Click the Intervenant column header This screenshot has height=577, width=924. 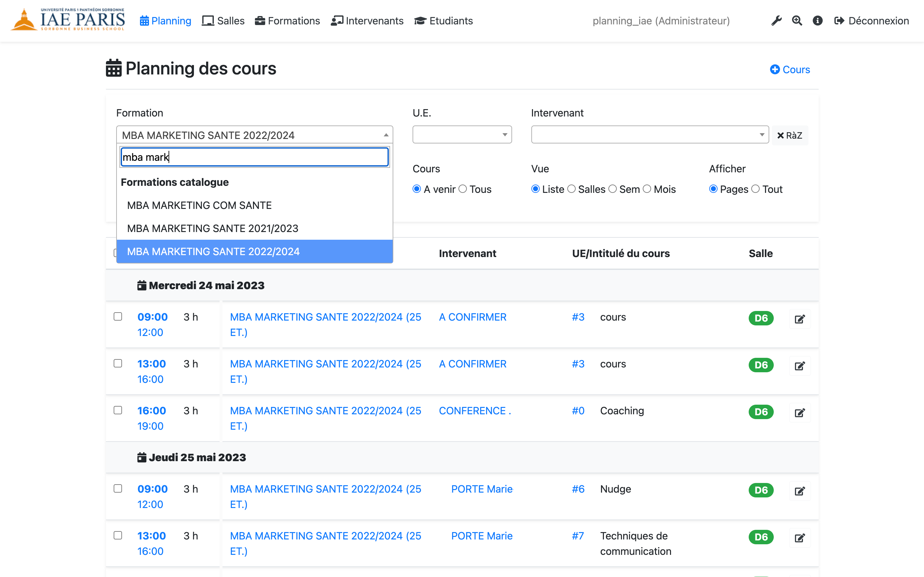(467, 254)
